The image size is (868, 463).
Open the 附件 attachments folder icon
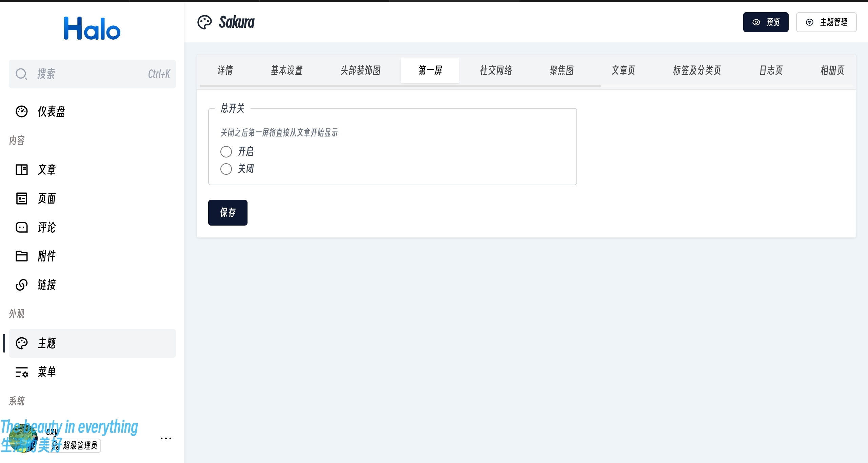click(x=22, y=256)
